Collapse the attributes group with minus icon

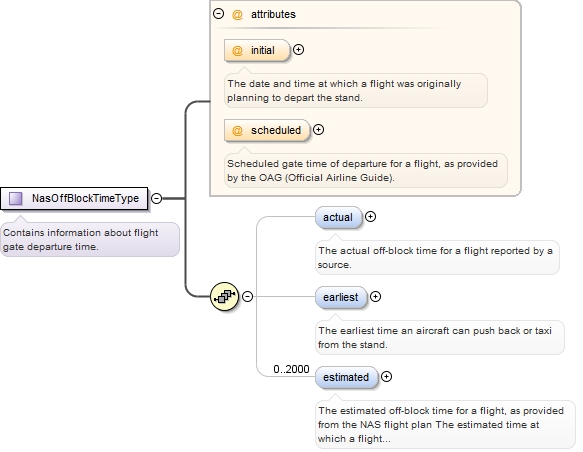tap(218, 14)
